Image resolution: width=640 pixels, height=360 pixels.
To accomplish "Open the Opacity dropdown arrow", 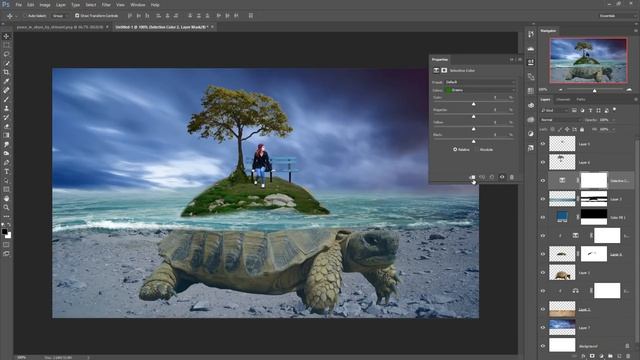I will point(614,120).
